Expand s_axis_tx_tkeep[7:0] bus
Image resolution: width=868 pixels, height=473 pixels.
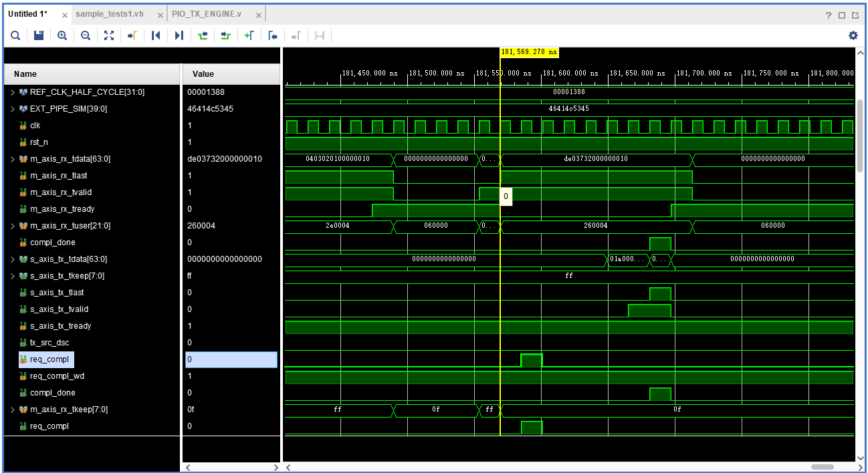[12, 276]
